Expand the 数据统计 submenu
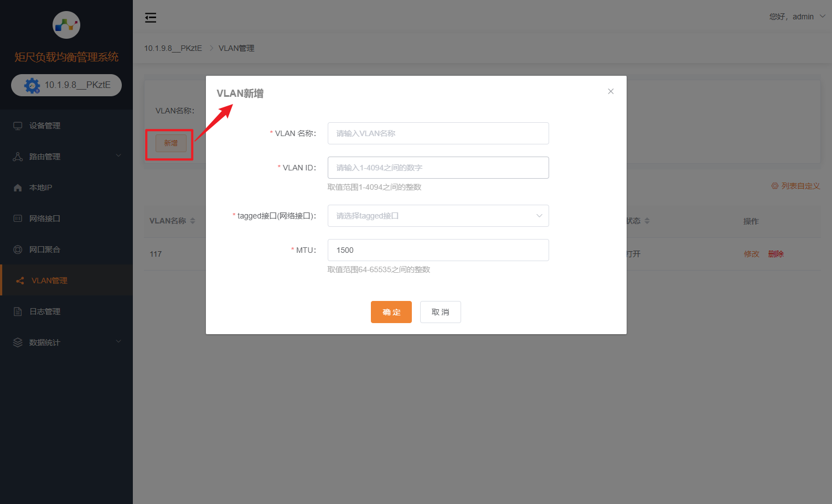Screen dimensions: 832x504 [x=66, y=342]
